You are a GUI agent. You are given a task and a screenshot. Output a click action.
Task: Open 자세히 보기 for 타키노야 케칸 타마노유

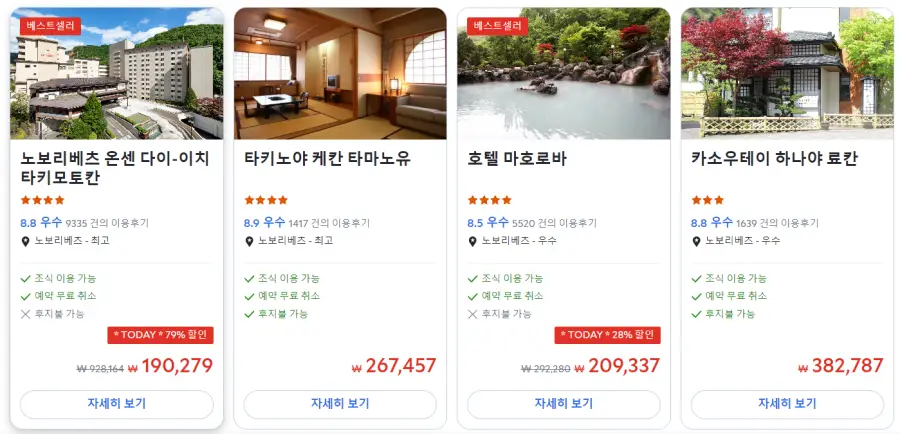point(340,404)
